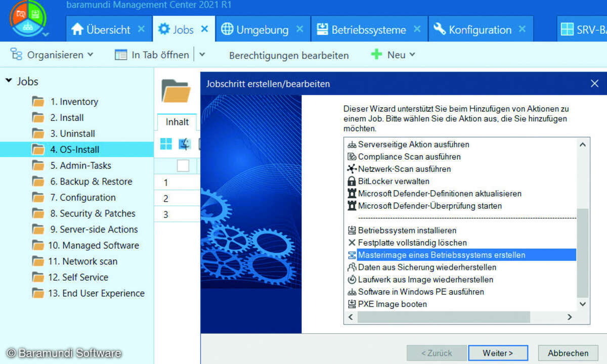This screenshot has width=607, height=364.
Task: Click the action list's horizontal scrollbar thumb
Action: coord(444,317)
